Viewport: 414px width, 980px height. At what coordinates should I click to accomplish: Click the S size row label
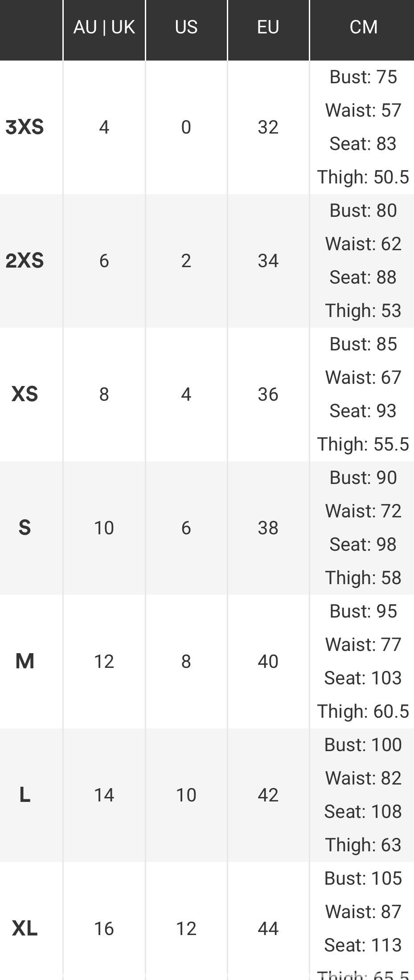pyautogui.click(x=25, y=528)
